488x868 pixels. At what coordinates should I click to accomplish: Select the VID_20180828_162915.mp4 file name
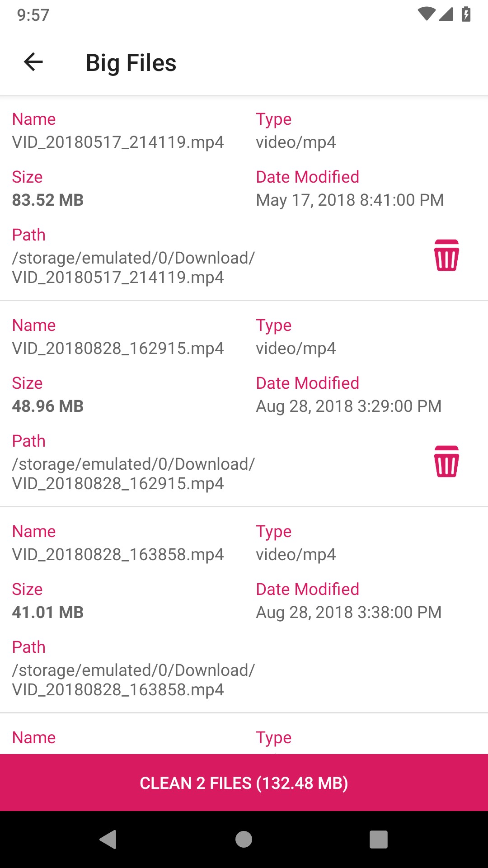[118, 349]
